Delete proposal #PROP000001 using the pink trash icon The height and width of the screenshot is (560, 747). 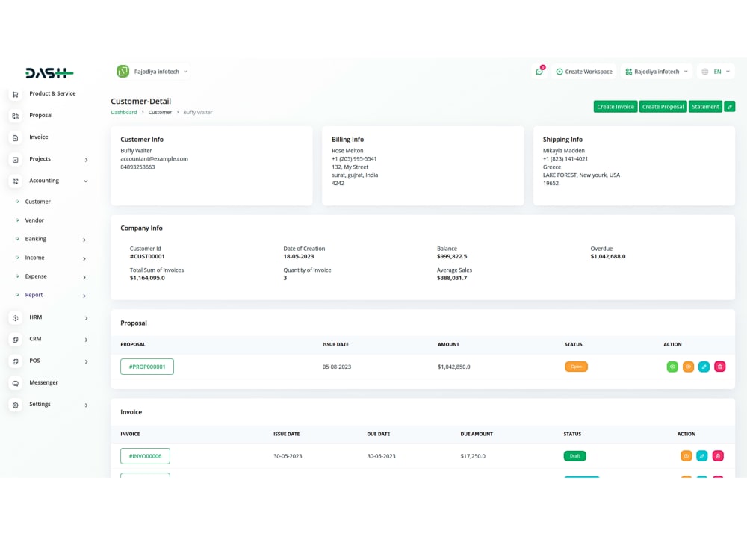719,367
